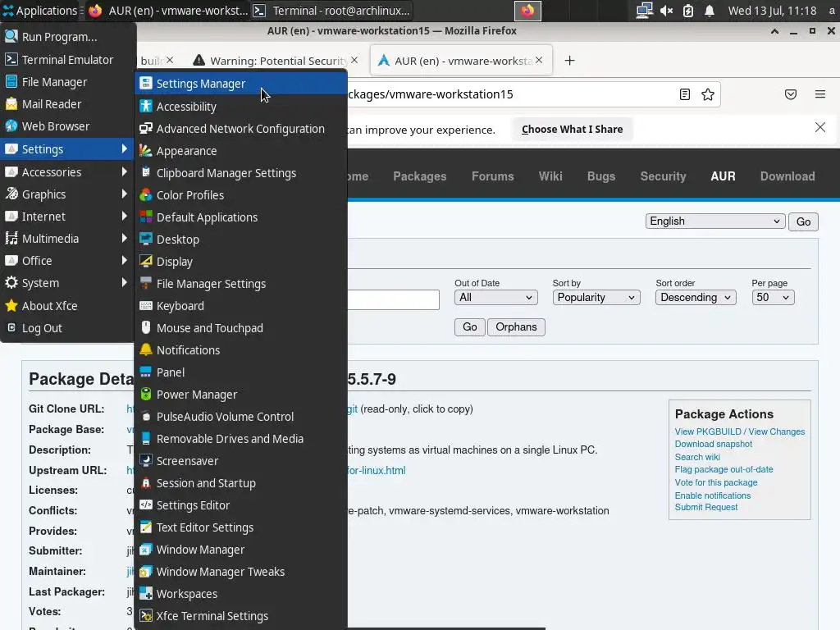
Task: Open Mail Reader from Applications menu
Action: (x=67, y=104)
